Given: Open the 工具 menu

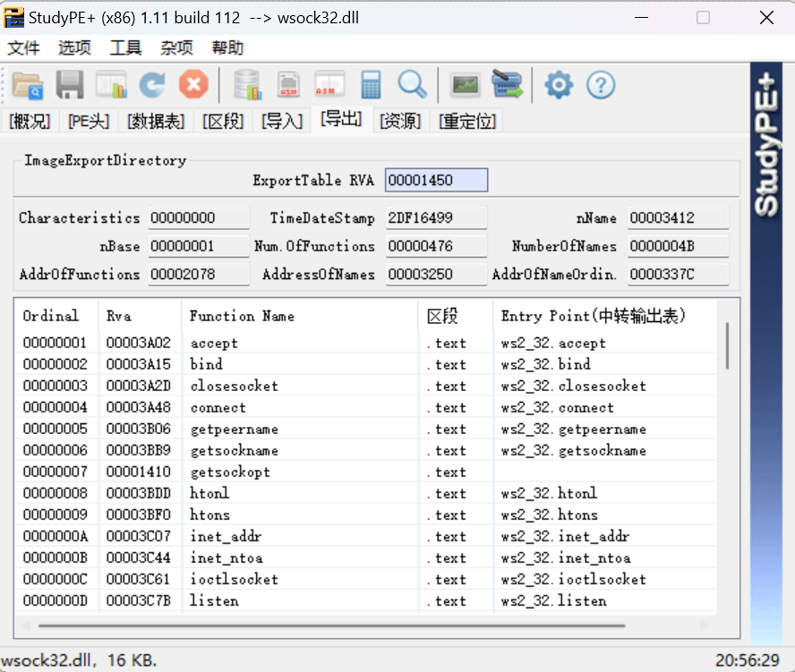Looking at the screenshot, I should 125,48.
